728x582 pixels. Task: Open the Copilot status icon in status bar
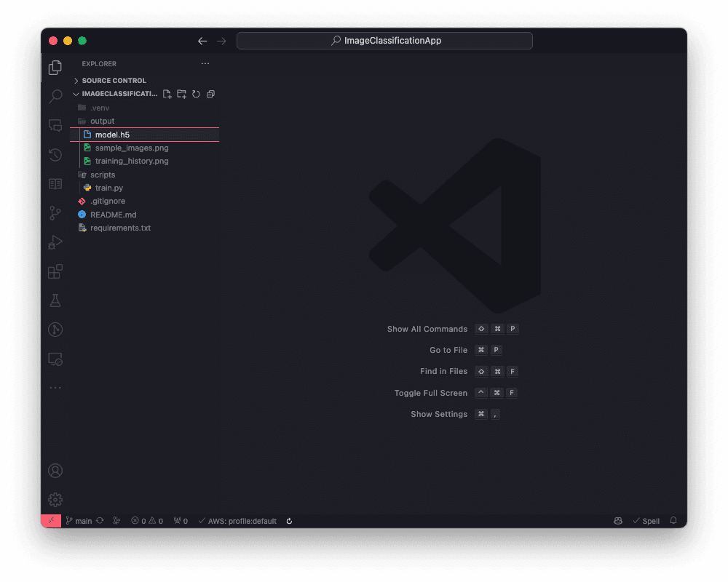click(618, 521)
